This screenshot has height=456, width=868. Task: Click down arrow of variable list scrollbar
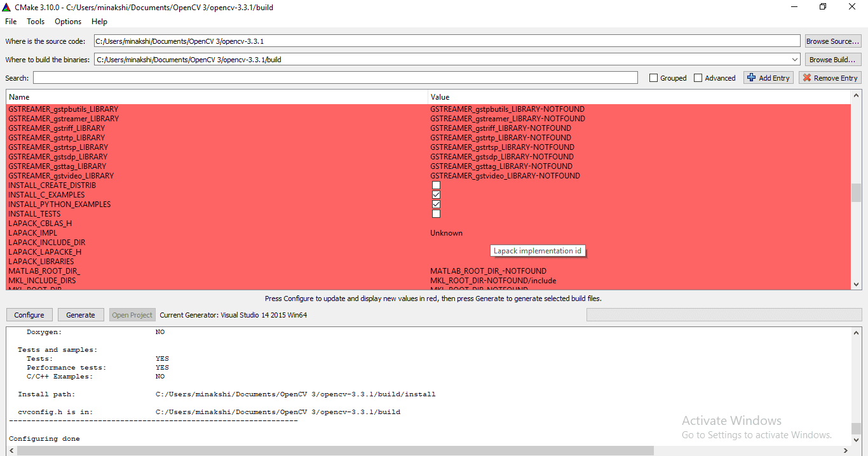tap(856, 285)
